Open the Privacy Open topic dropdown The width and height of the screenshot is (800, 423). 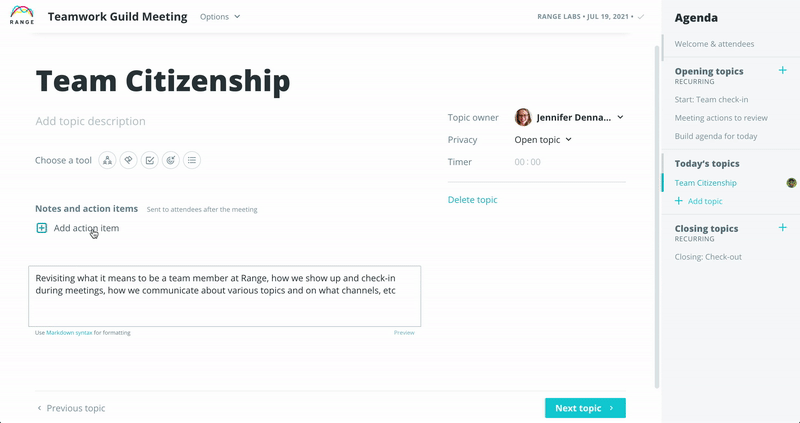pos(543,140)
